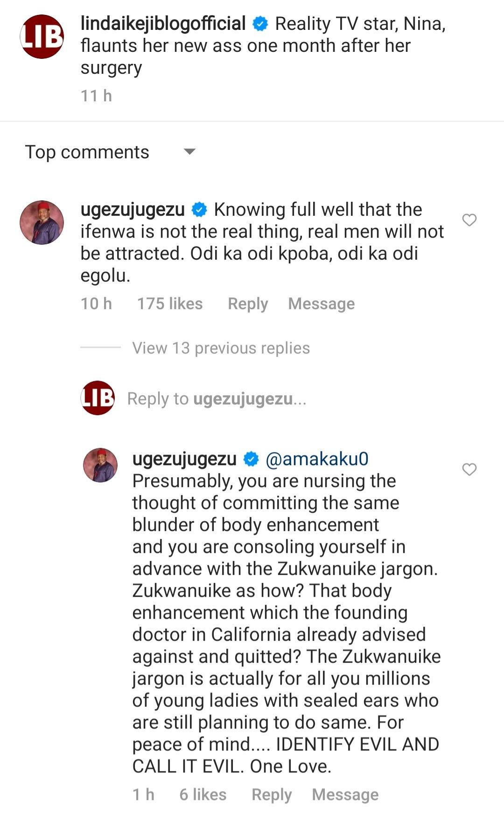504x813 pixels.
Task: Like the reply to @amakaku0
Action: (x=469, y=469)
